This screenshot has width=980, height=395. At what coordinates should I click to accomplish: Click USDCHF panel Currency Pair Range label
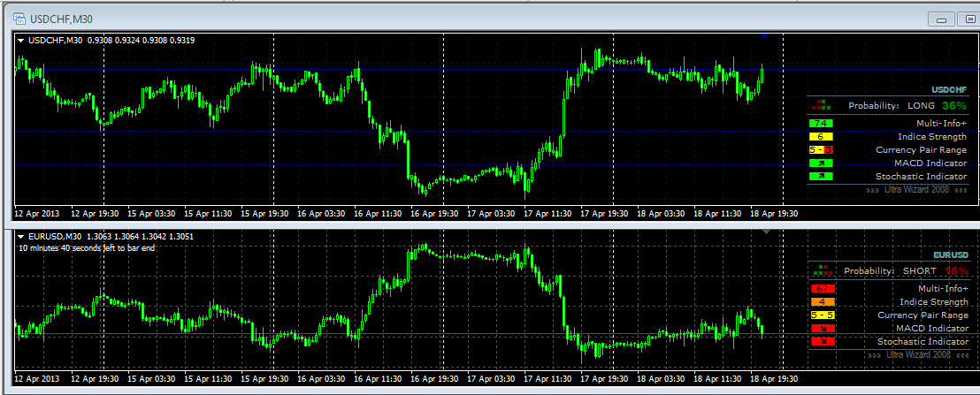pos(922,149)
